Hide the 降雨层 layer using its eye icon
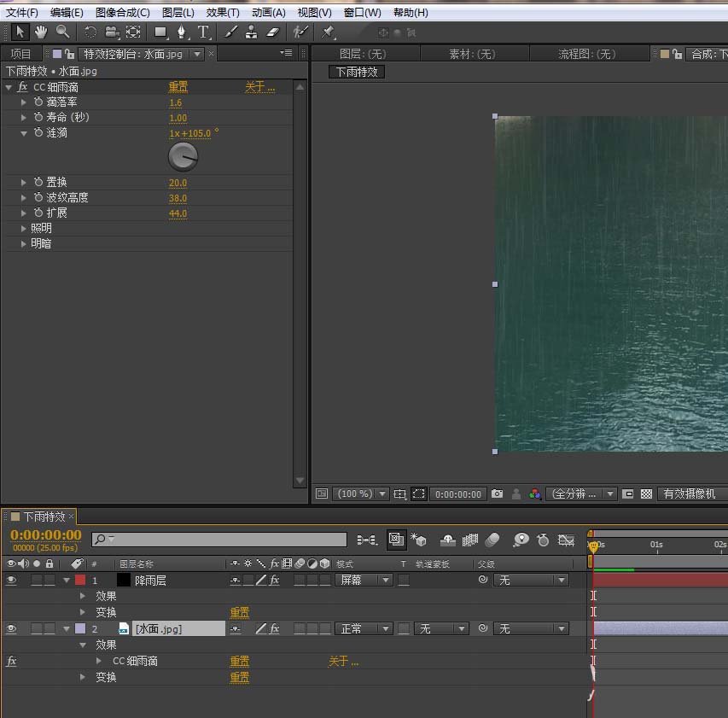 tap(11, 580)
